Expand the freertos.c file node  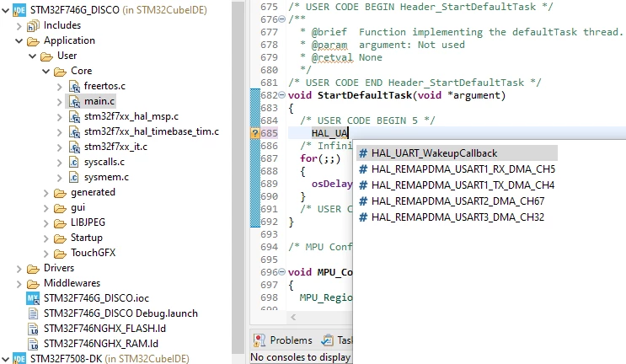[60, 86]
